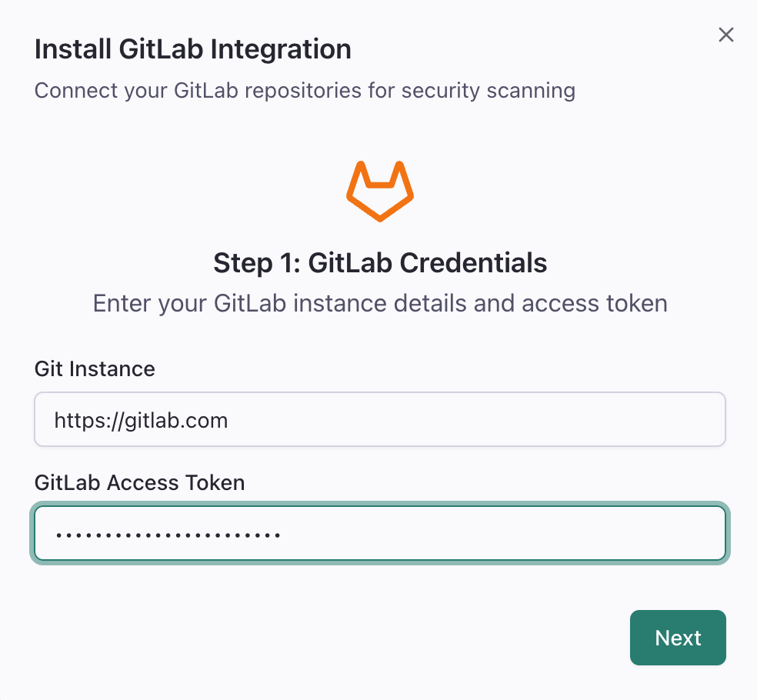Screen dimensions: 757x700
Task: Click the "Enter your GitLab instance details" description
Action: (380, 303)
